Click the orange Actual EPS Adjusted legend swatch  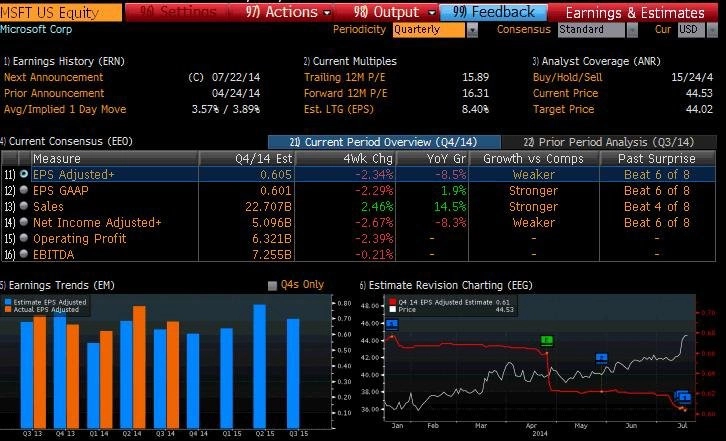[x=8, y=309]
